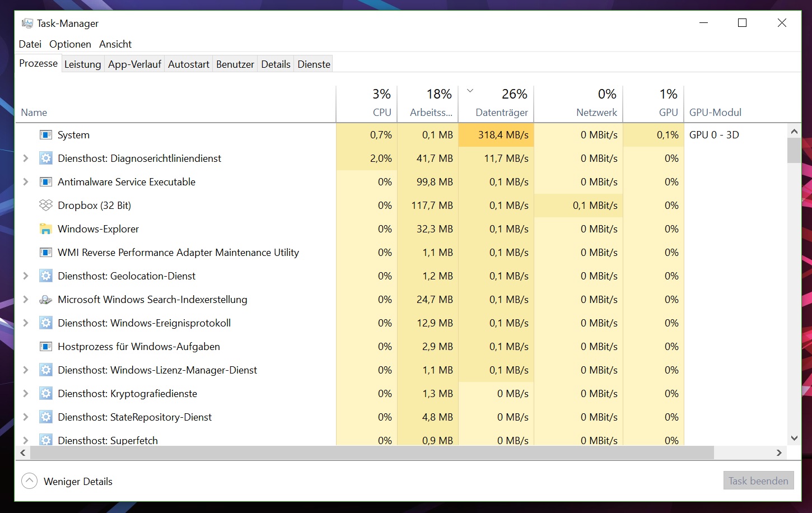This screenshot has width=812, height=513.
Task: Click the System process icon
Action: click(46, 135)
